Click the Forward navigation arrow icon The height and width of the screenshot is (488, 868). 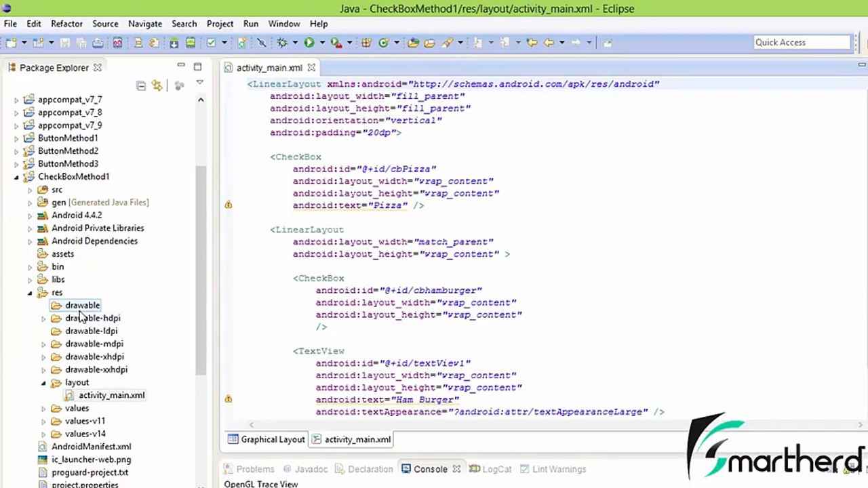[x=576, y=43]
